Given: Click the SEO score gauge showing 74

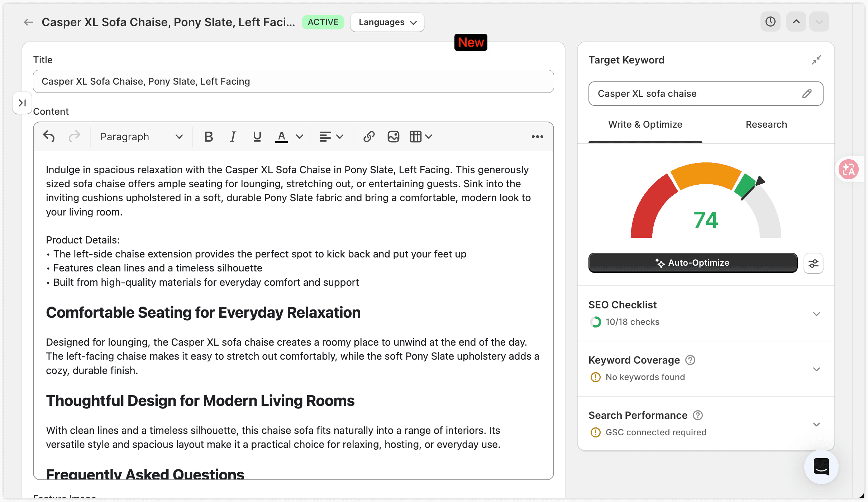Looking at the screenshot, I should pyautogui.click(x=706, y=201).
